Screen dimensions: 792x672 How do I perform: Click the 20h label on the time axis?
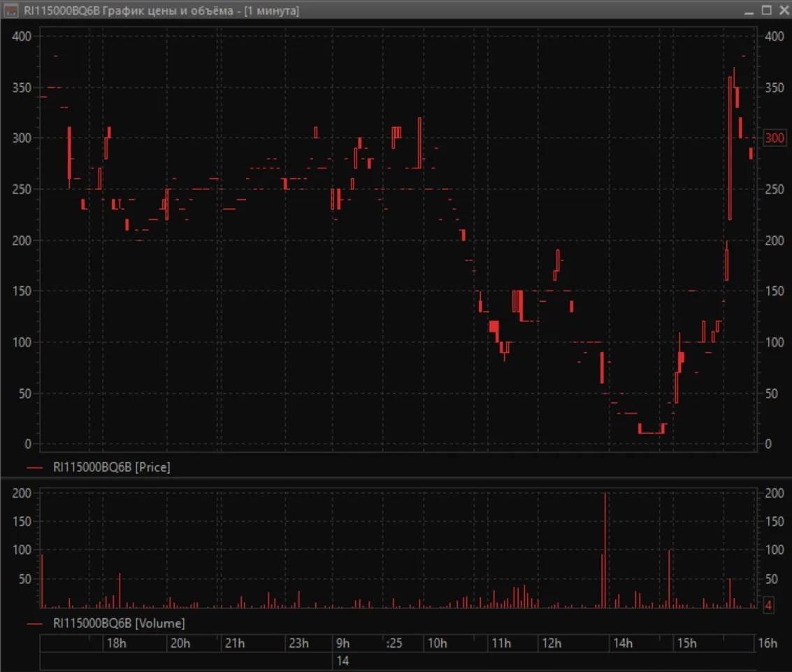click(180, 643)
